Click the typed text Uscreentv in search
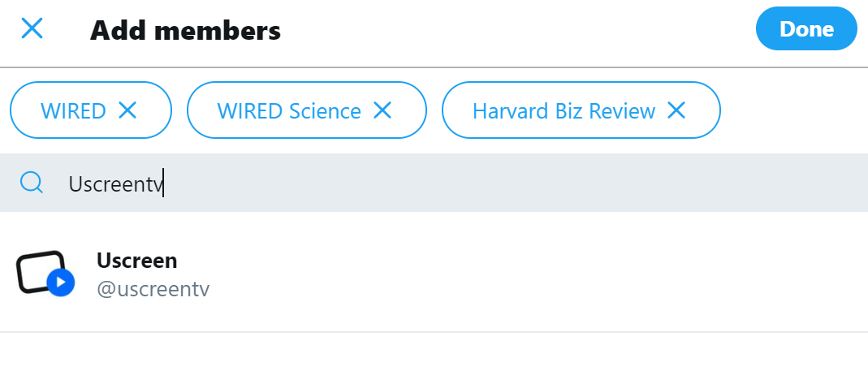868x371 pixels. (x=115, y=183)
